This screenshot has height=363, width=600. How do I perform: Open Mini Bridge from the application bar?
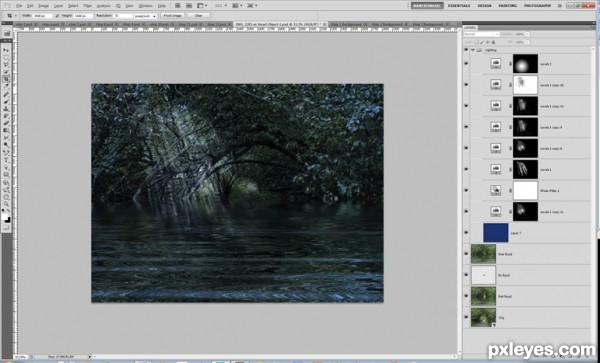[189, 6]
